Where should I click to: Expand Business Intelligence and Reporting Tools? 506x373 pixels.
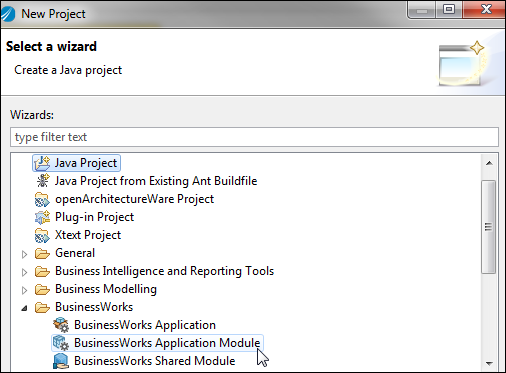click(24, 272)
